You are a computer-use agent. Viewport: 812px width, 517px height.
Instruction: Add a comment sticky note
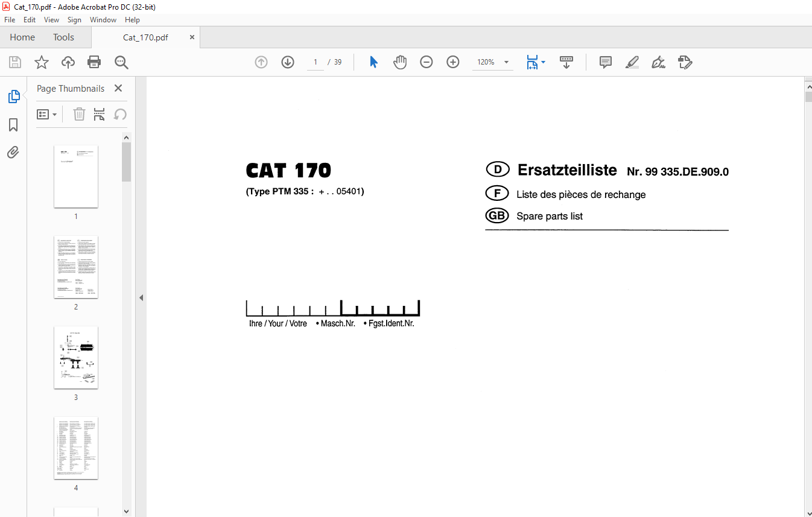tap(606, 62)
